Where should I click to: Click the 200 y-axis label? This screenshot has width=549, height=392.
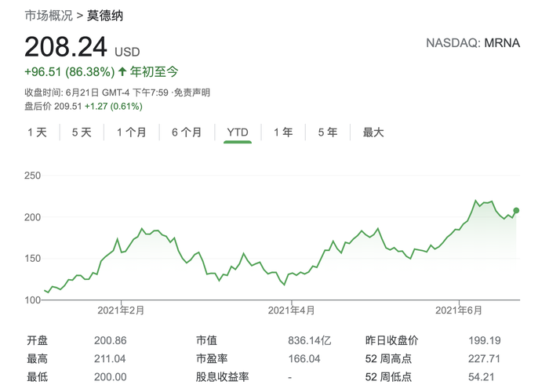tap(33, 217)
